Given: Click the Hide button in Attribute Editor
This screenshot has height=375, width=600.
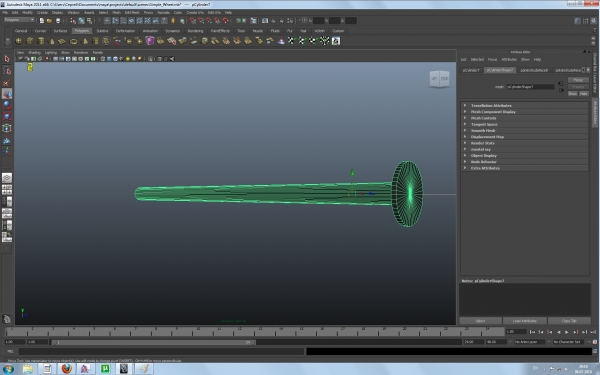Looking at the screenshot, I should [x=583, y=93].
